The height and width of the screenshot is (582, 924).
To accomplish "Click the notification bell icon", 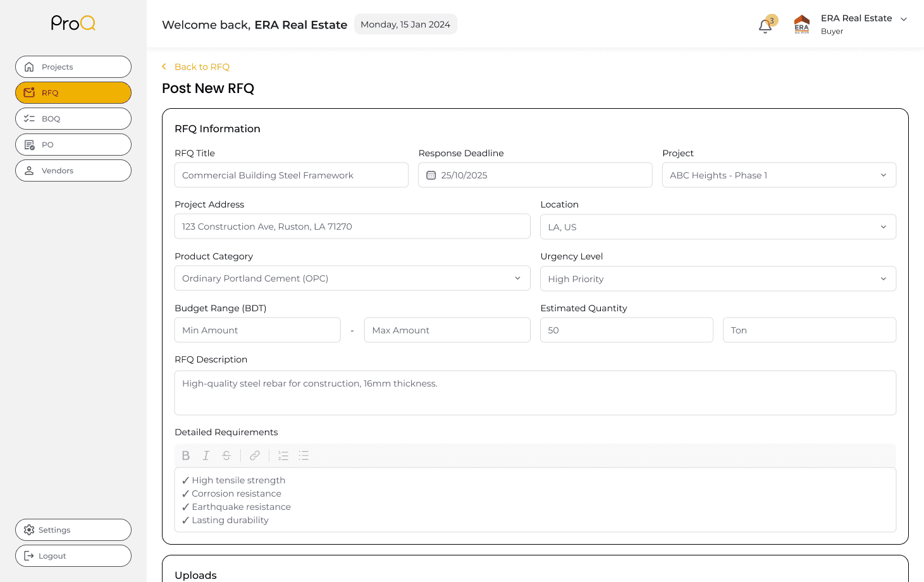I will [765, 27].
